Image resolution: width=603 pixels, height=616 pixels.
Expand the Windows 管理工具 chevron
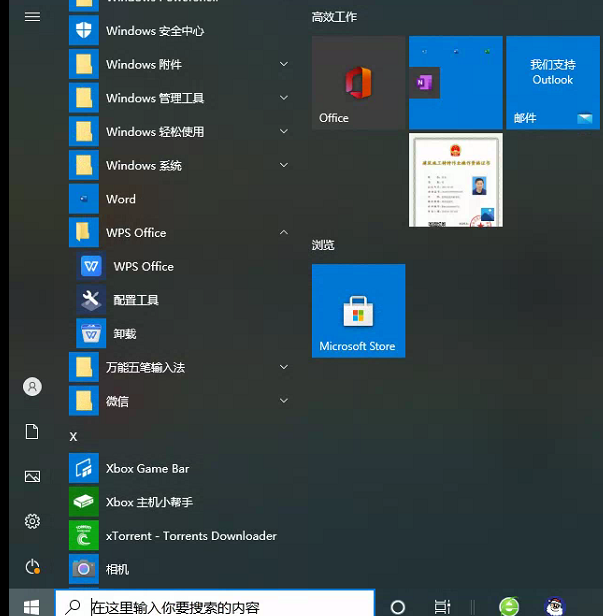click(x=284, y=98)
